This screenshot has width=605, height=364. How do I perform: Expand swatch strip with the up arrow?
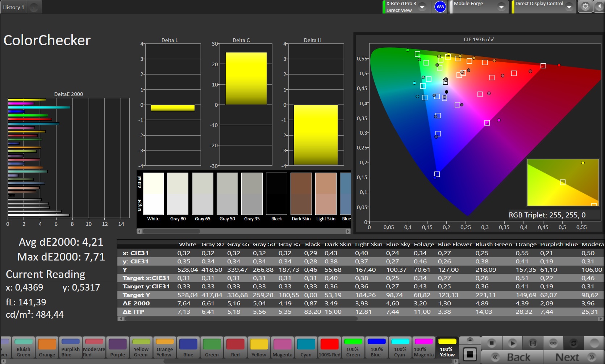tap(470, 340)
